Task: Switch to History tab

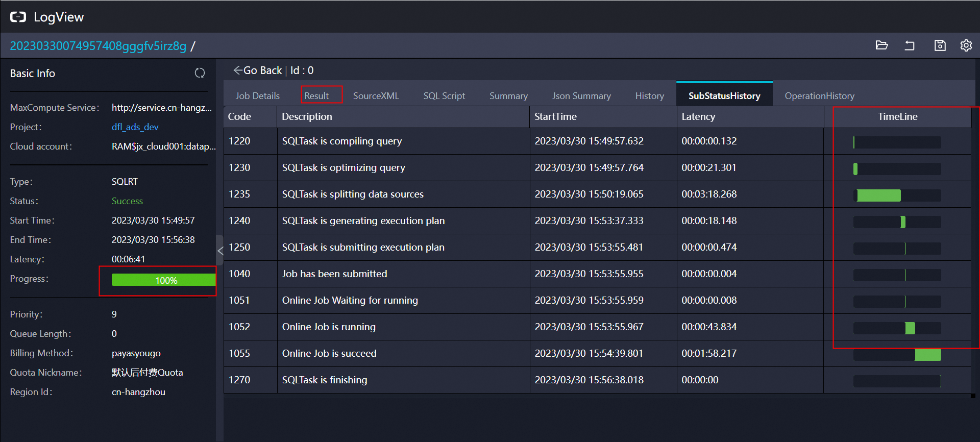Action: point(649,96)
